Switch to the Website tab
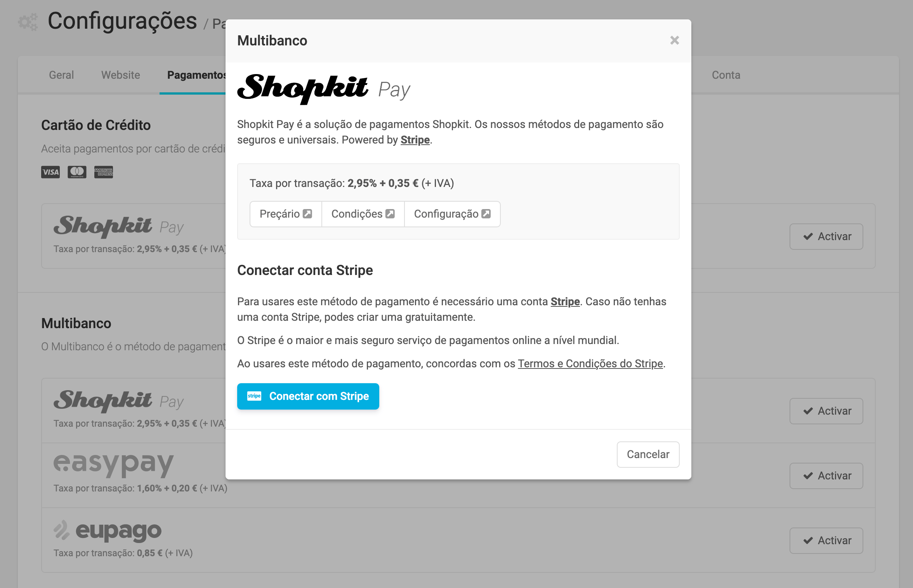This screenshot has width=913, height=588. (121, 75)
